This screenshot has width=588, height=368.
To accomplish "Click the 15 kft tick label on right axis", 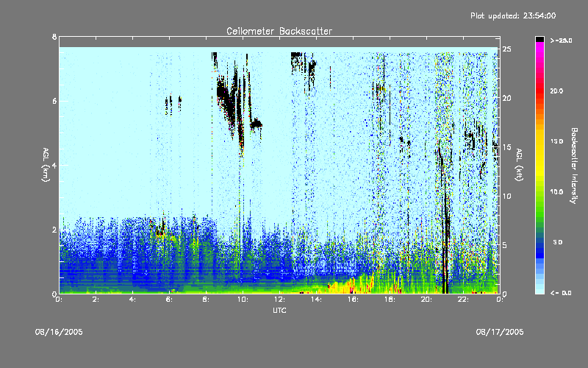I will (506, 147).
